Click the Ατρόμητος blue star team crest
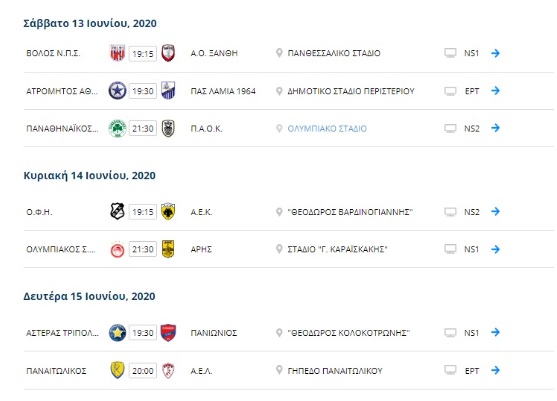The image size is (557, 401). point(117,91)
